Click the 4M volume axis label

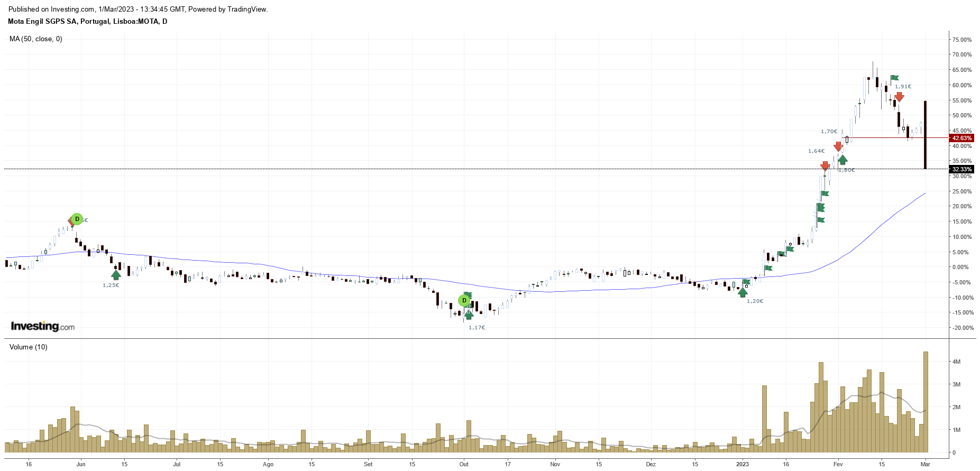pyautogui.click(x=956, y=362)
